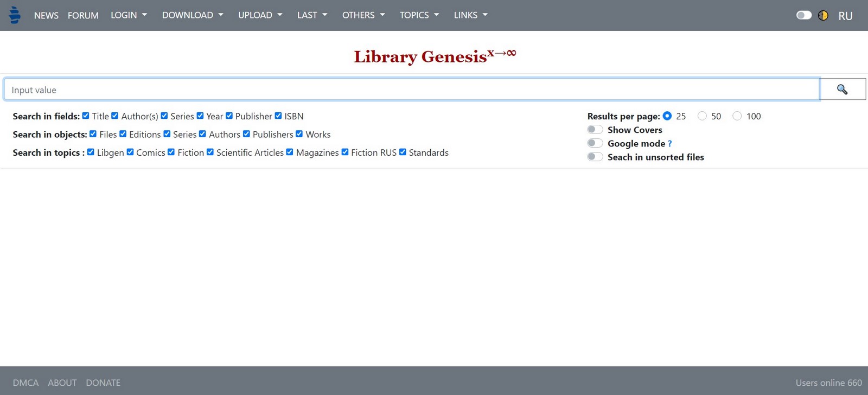Expand the LOGIN dropdown menu

(x=129, y=15)
